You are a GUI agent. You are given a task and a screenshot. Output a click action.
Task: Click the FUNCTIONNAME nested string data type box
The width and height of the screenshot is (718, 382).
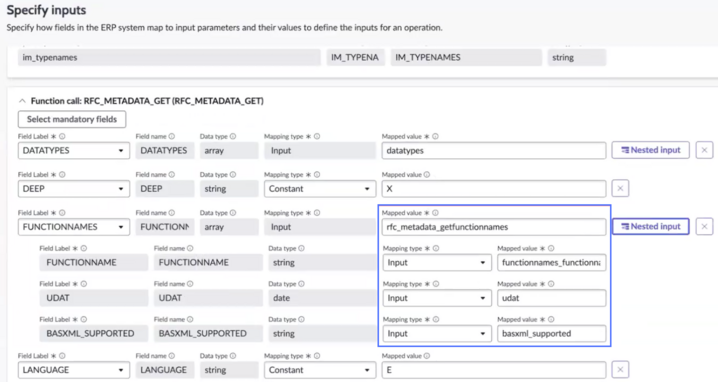[x=322, y=262]
